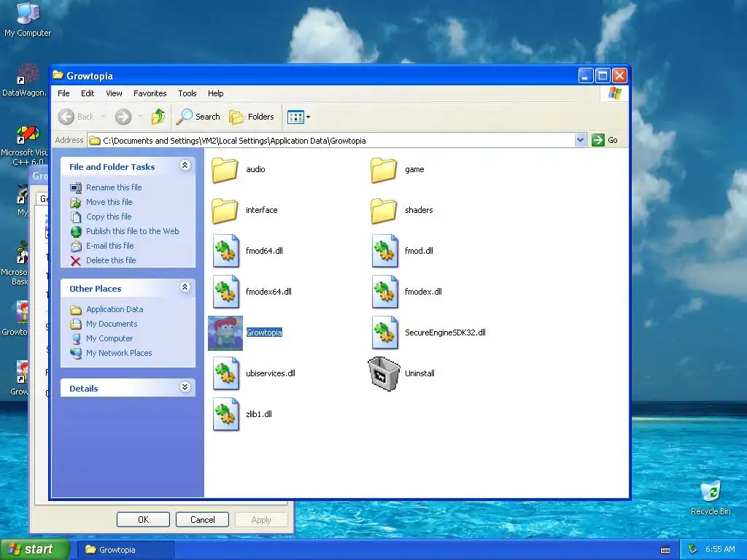Click the Go button
Screen dimensions: 747x560
(x=605, y=141)
